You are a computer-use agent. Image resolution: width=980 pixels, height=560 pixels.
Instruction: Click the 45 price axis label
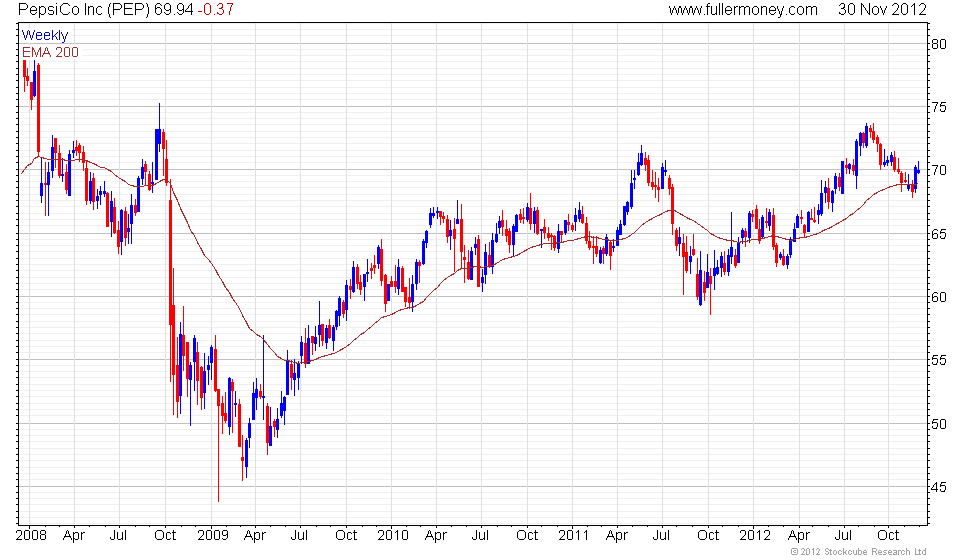938,487
